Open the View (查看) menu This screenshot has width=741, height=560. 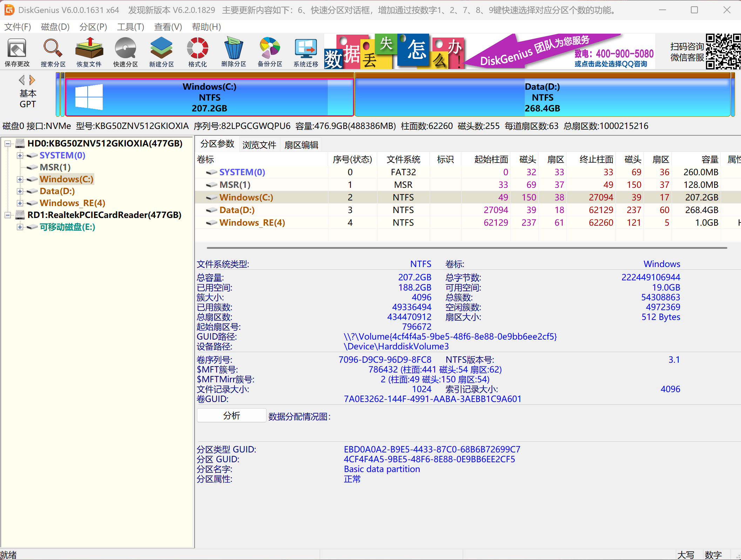coord(168,27)
